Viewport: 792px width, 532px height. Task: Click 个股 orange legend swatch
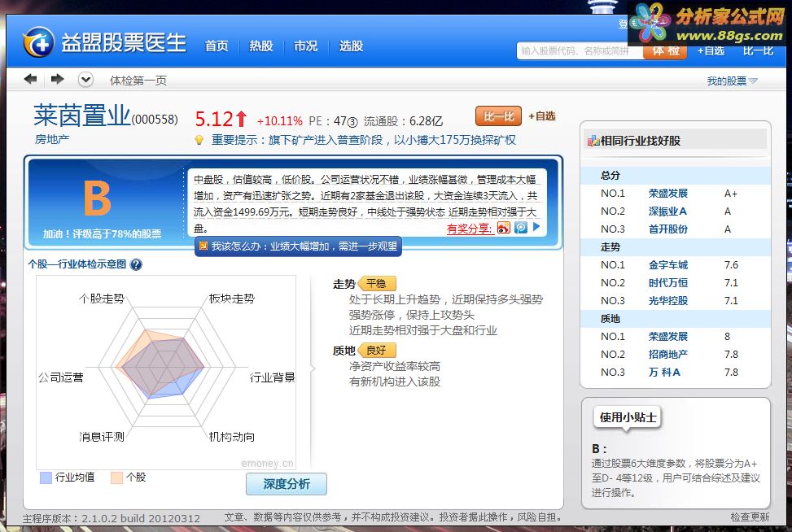click(116, 477)
